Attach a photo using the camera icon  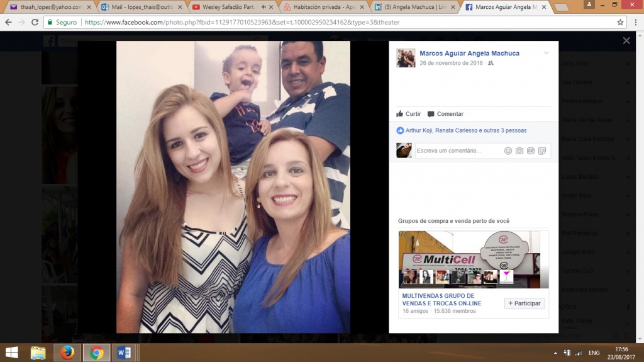(x=519, y=151)
